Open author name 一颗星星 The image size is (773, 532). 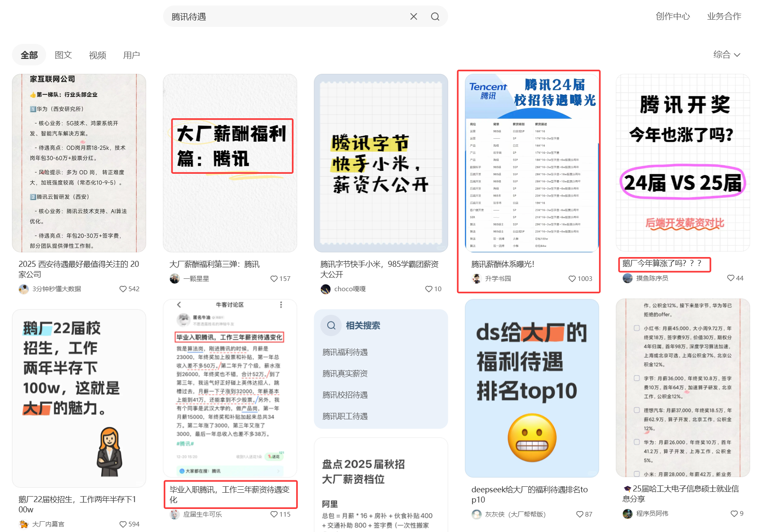click(x=196, y=279)
